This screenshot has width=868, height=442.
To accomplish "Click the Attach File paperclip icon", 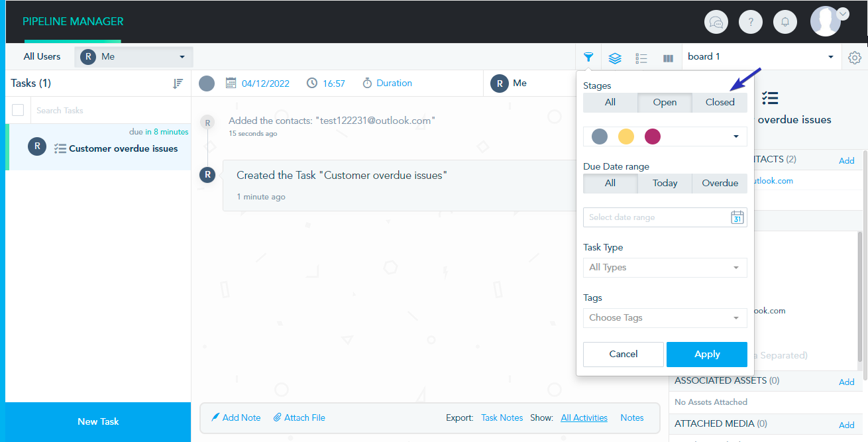I will tap(278, 417).
